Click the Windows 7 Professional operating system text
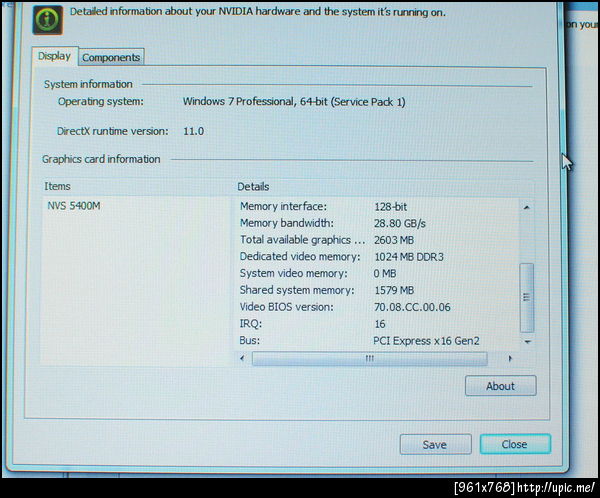 pos(294,102)
